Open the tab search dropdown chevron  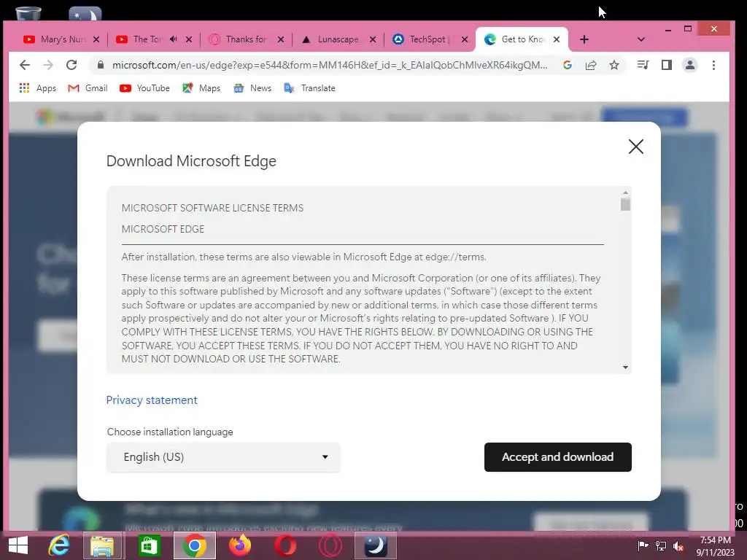click(641, 39)
